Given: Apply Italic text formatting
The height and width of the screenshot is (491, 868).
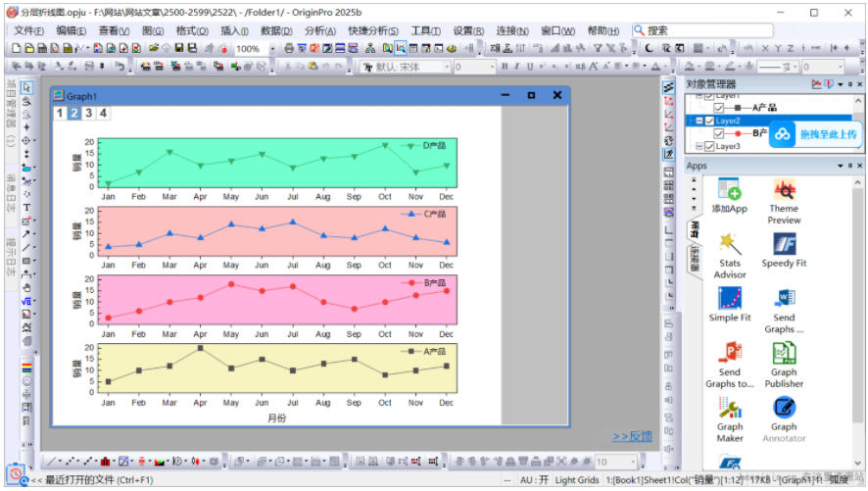Looking at the screenshot, I should [517, 67].
